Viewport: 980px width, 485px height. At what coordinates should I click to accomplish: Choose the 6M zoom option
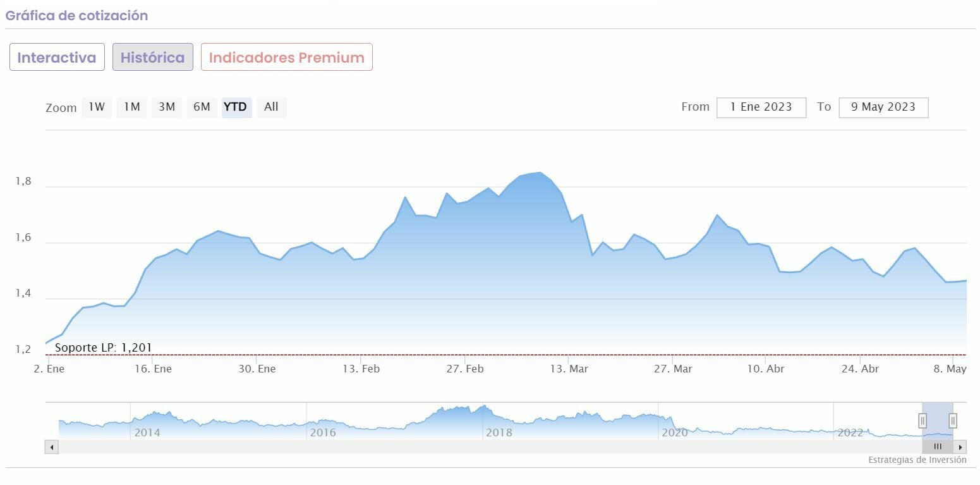pos(202,107)
